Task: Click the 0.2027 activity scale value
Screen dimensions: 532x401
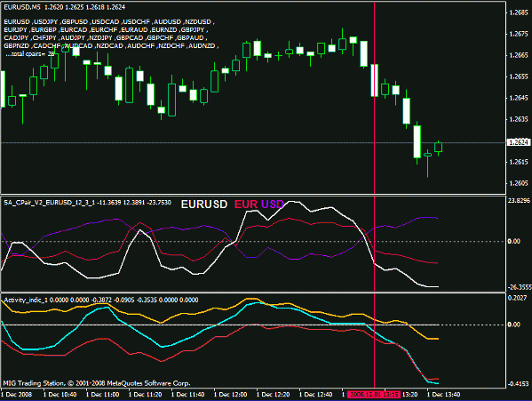Action: click(x=518, y=298)
